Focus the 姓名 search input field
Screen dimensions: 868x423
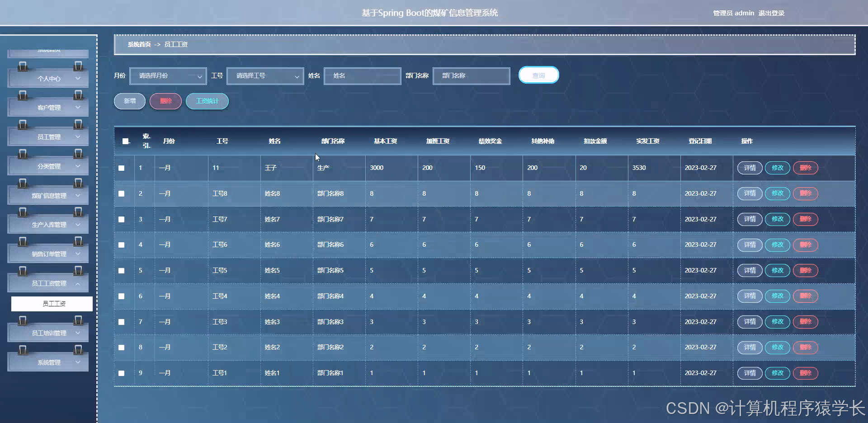(363, 76)
